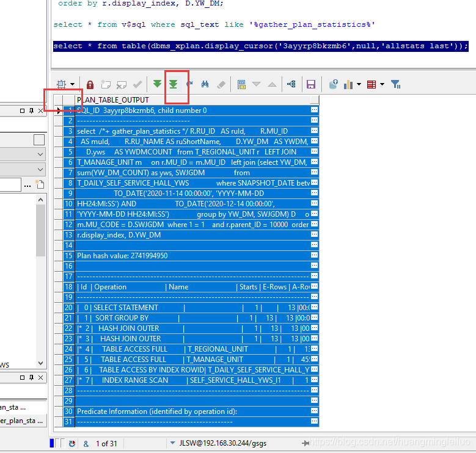Screen dimensions: 476x453
Task: Open cell editor for SORT GROUP BY row
Action: tap(314, 317)
